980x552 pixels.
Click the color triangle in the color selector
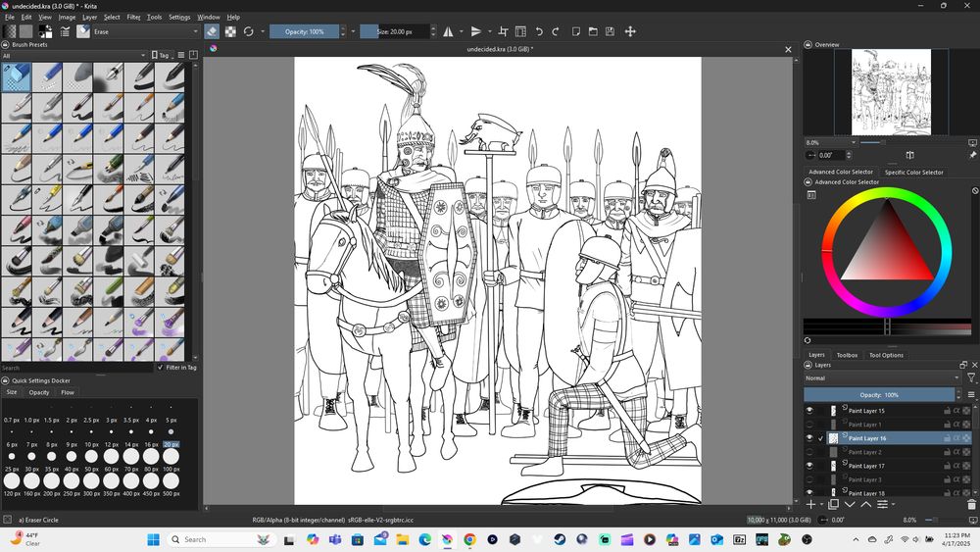(886, 251)
